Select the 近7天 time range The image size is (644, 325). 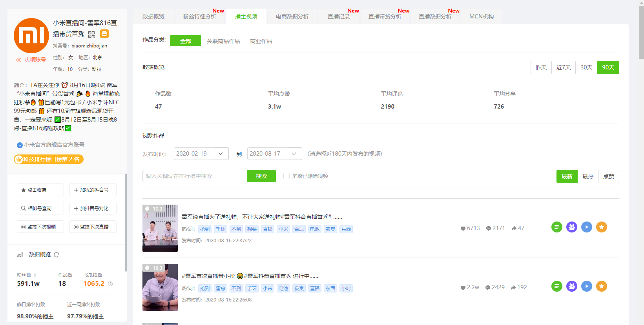pyautogui.click(x=564, y=67)
